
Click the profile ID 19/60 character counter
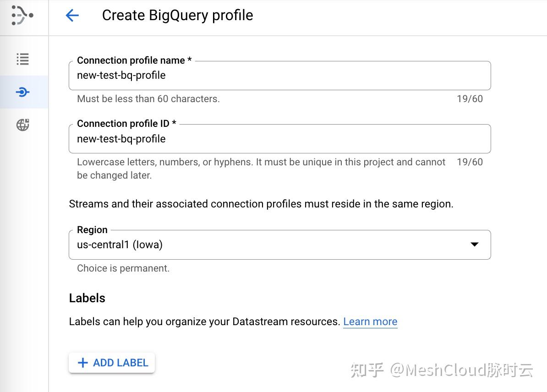click(470, 162)
